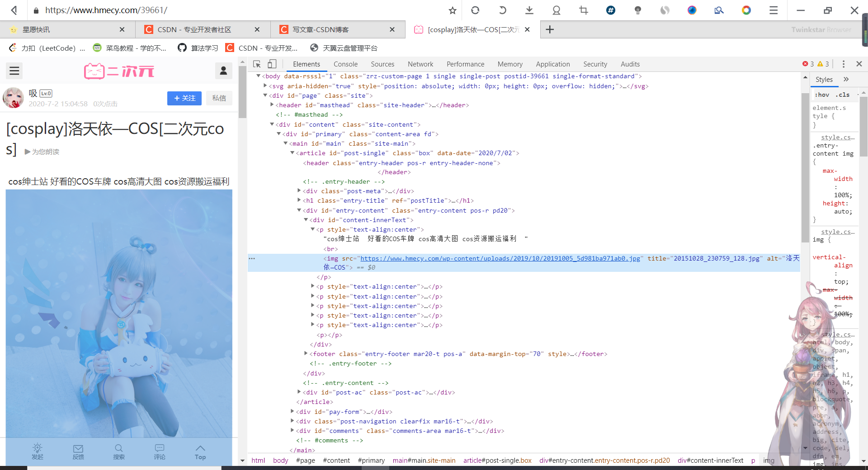868x470 pixels.
Task: Toggle the :hov element state panel
Action: (822, 95)
